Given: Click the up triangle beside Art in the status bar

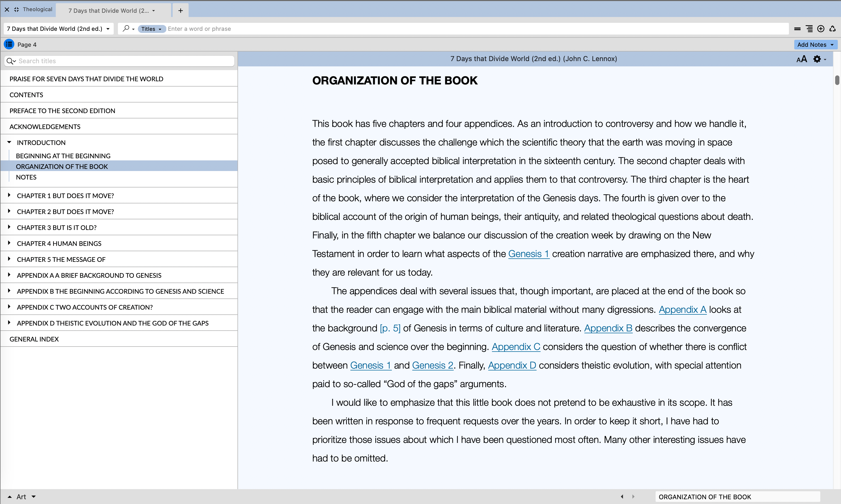Looking at the screenshot, I should click(10, 497).
